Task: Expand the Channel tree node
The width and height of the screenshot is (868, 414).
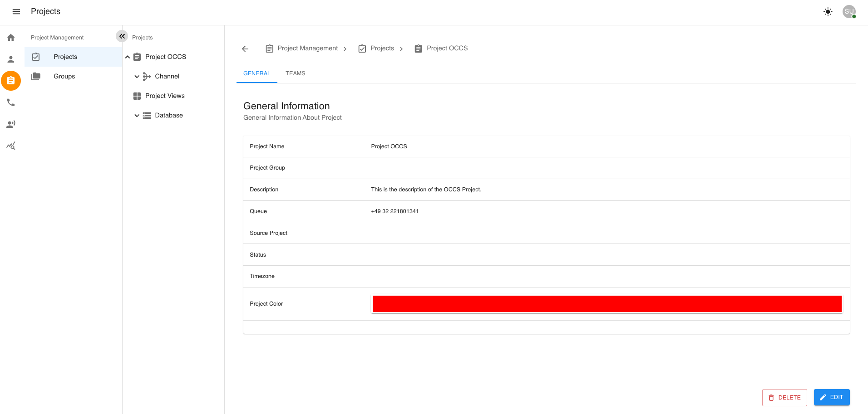Action: point(137,76)
